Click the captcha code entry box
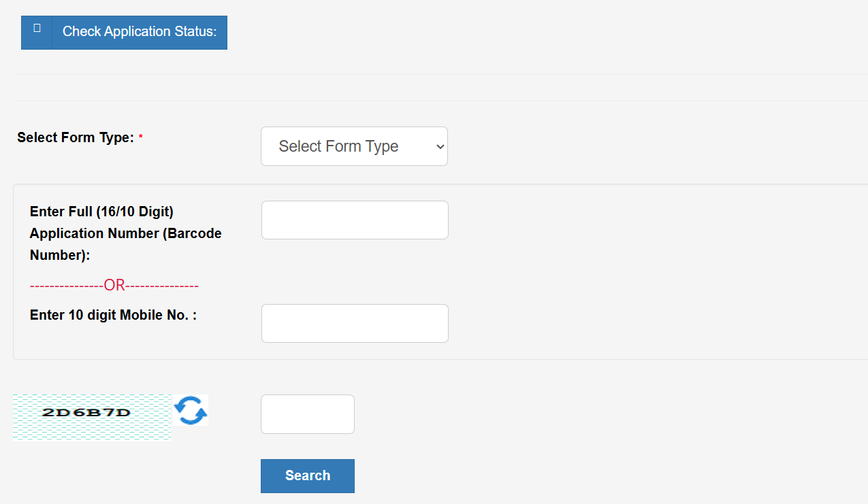 pos(308,414)
